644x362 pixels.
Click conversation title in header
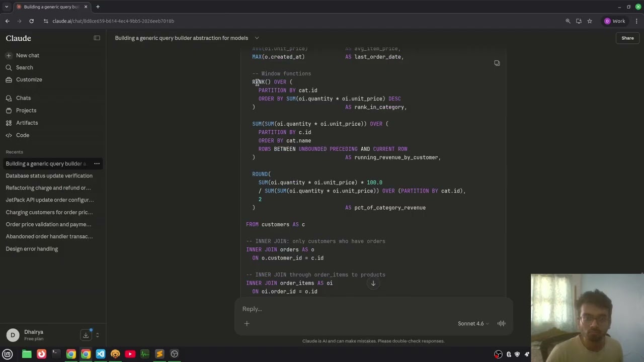[182, 38]
